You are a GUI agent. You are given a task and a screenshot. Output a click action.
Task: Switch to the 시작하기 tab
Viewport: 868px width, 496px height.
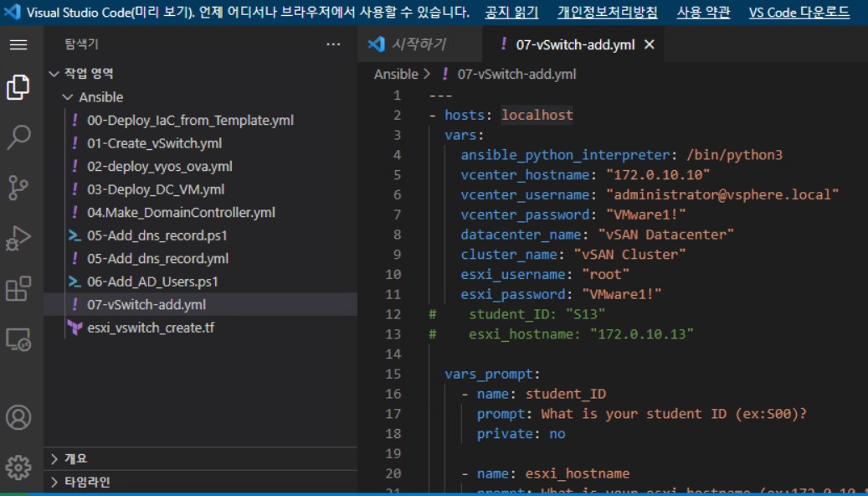click(419, 44)
